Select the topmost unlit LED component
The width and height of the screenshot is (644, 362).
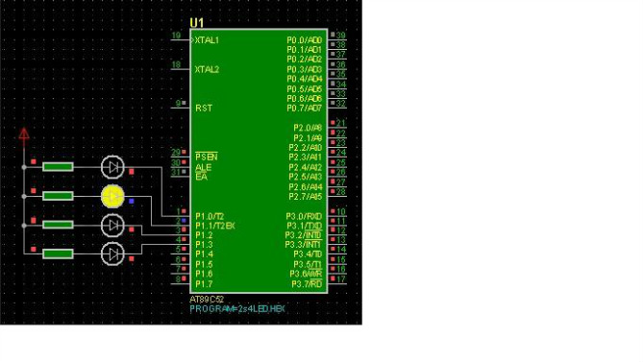point(112,167)
